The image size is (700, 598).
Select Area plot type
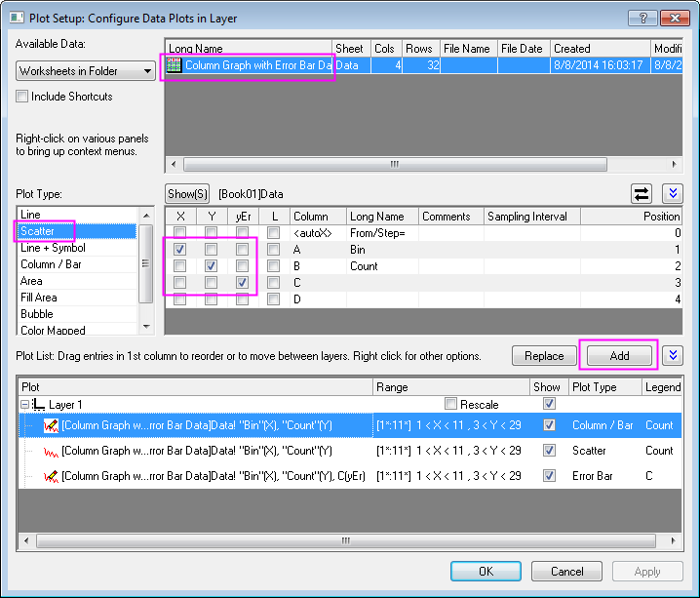pos(77,281)
